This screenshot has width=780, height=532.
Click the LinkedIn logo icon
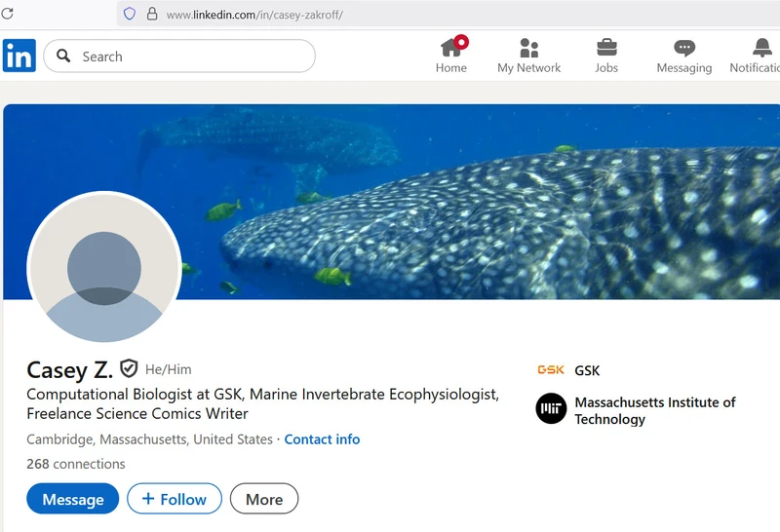(x=19, y=56)
